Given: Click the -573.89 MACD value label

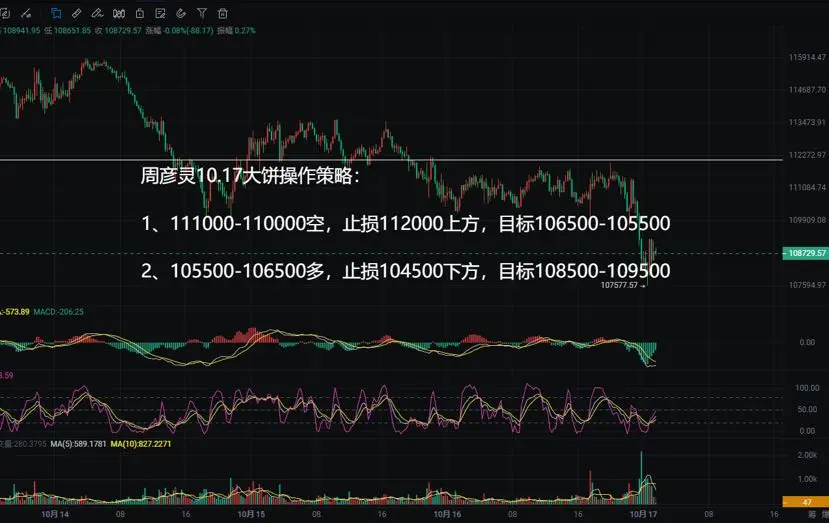Looking at the screenshot, I should (15, 311).
